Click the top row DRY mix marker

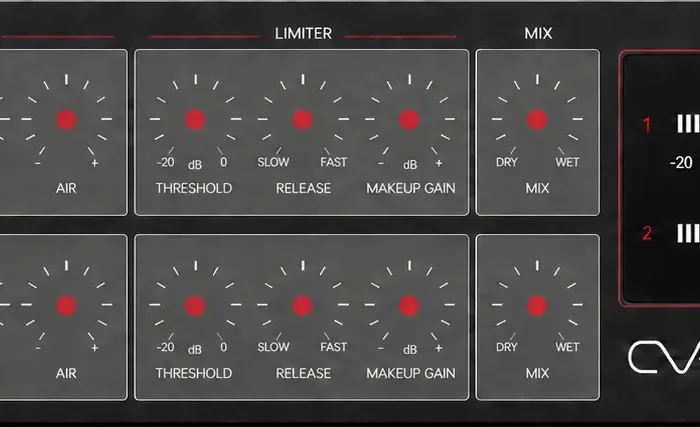(507, 162)
